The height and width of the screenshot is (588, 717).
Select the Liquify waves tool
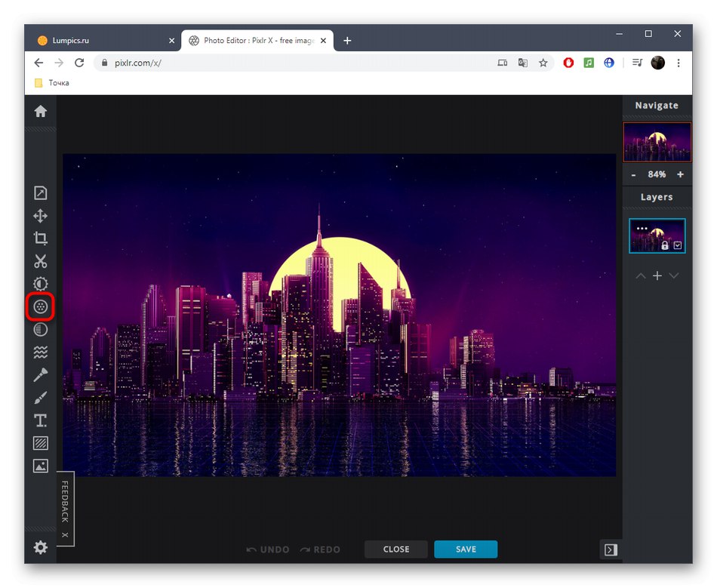tap(40, 352)
